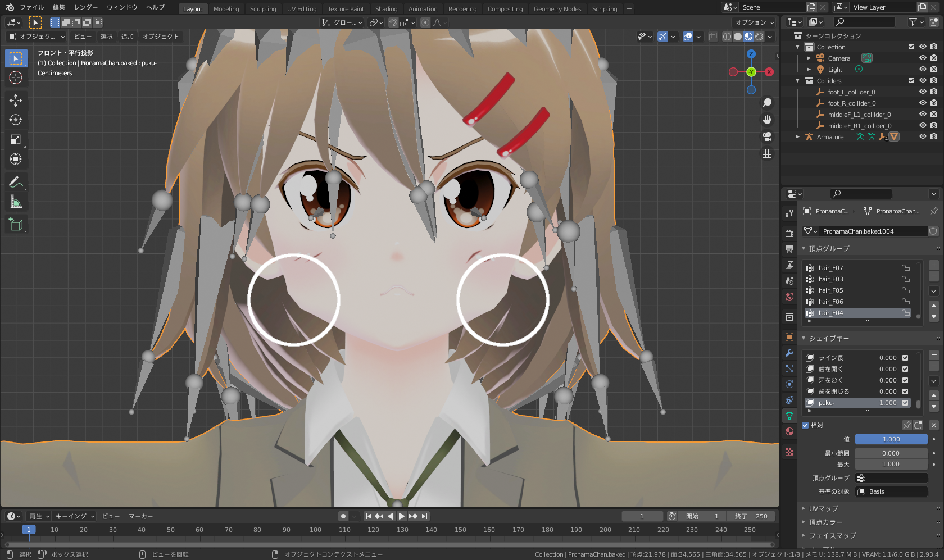
Task: Uncheck the Collection exclude checkbox
Action: [911, 47]
